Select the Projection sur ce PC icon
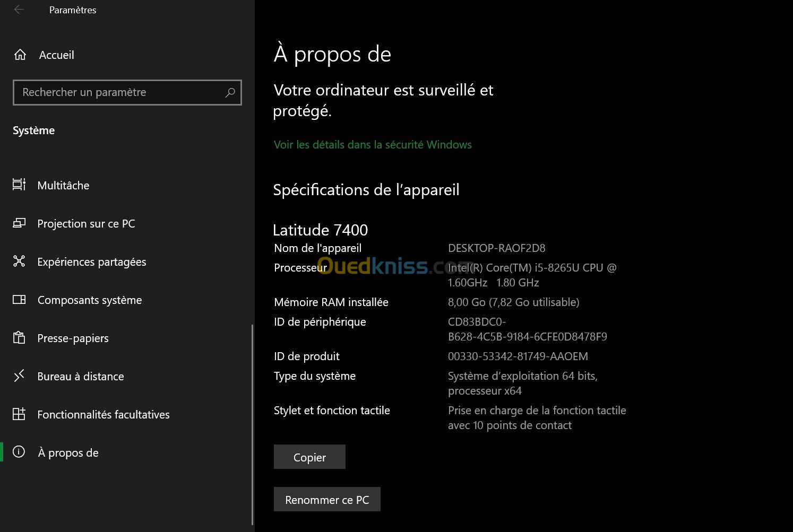793x532 pixels. tap(19, 223)
